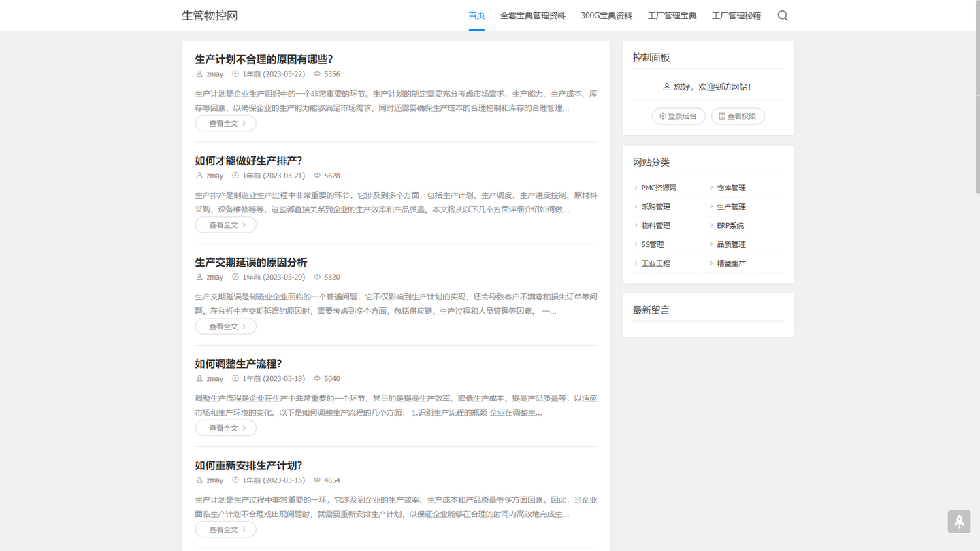Open the ERP系统 category

pyautogui.click(x=730, y=226)
